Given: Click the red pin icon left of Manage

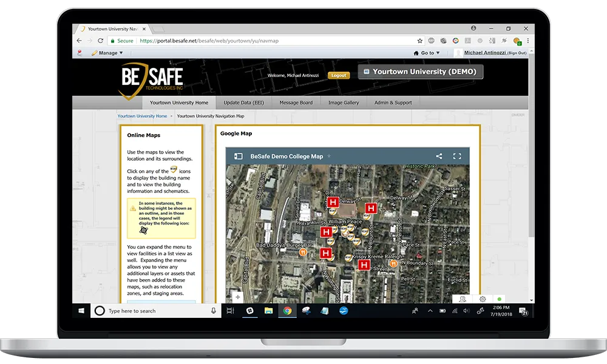Looking at the screenshot, I should [x=80, y=53].
